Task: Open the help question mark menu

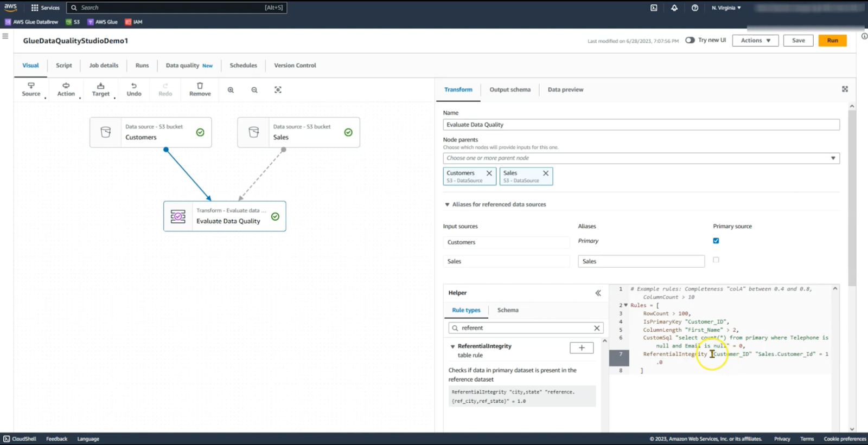Action: coord(695,8)
